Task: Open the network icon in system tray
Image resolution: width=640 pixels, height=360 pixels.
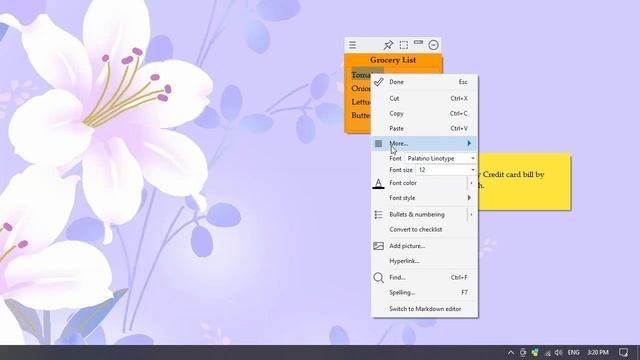Action: 547,353
